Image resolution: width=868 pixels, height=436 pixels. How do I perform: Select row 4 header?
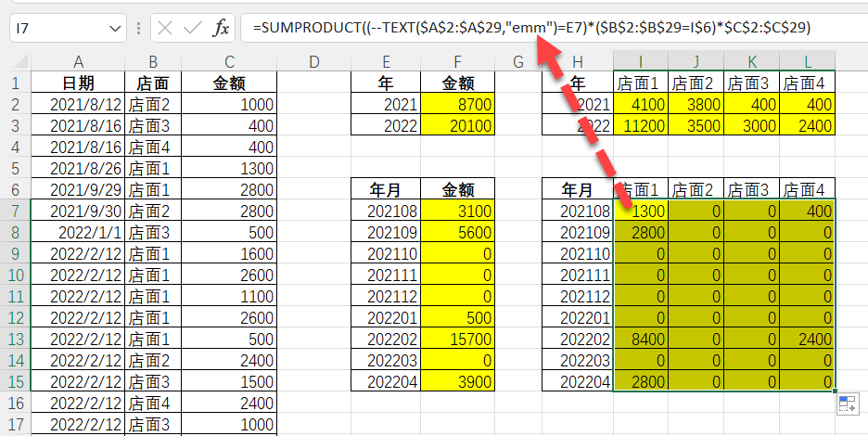pos(15,147)
